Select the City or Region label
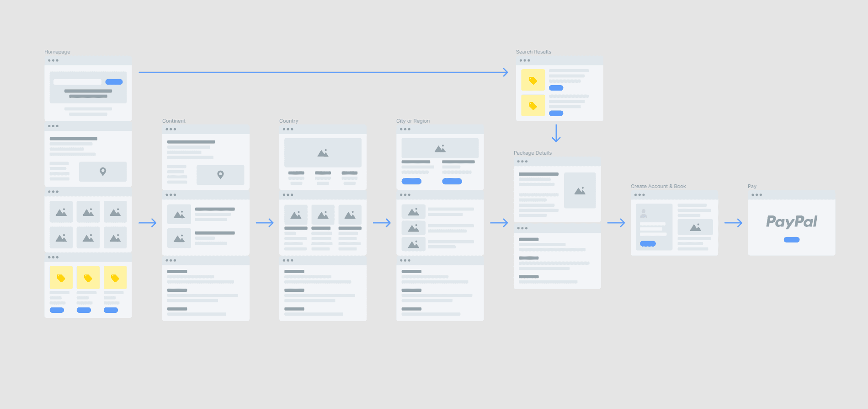Screen dimensions: 868x409 pyautogui.click(x=413, y=121)
